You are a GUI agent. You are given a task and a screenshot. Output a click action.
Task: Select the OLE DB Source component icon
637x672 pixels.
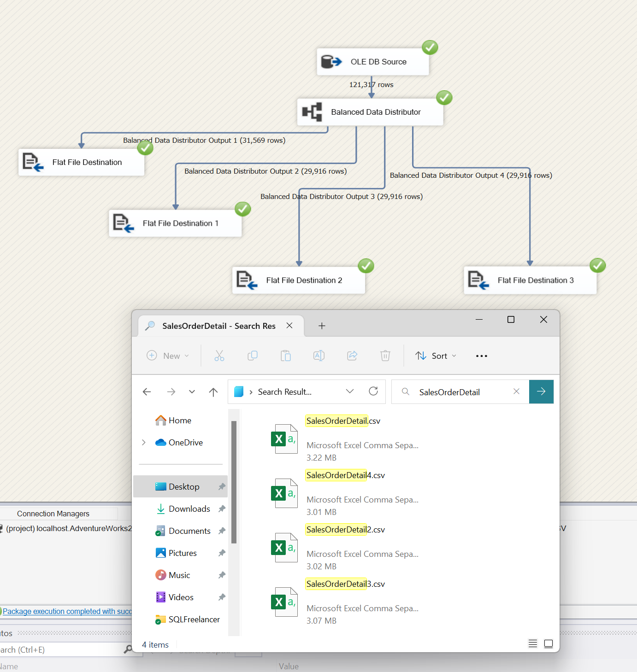click(331, 62)
